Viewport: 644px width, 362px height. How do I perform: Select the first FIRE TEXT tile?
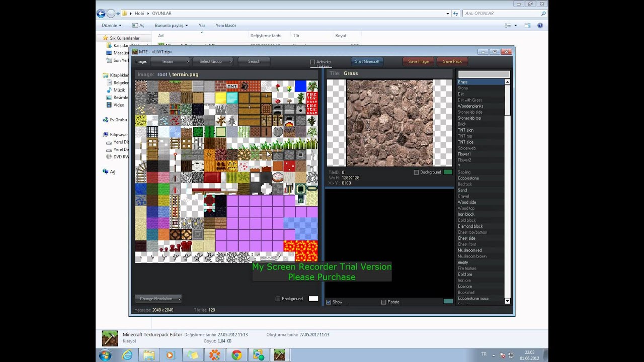[x=312, y=98]
